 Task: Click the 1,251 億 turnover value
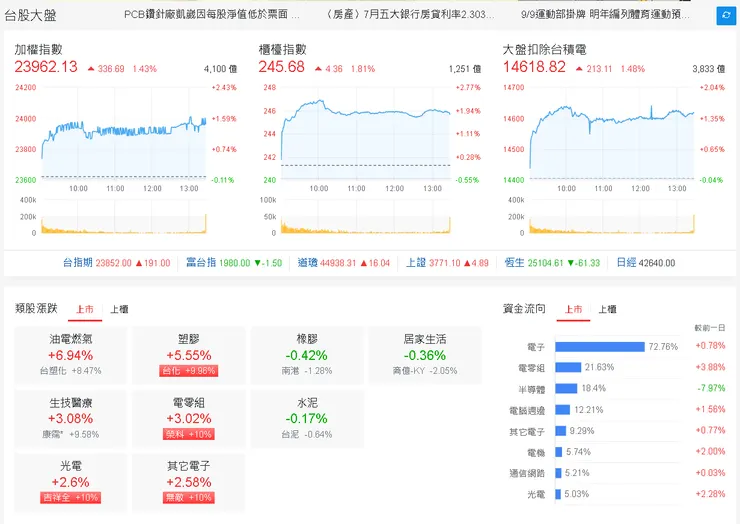click(x=465, y=69)
